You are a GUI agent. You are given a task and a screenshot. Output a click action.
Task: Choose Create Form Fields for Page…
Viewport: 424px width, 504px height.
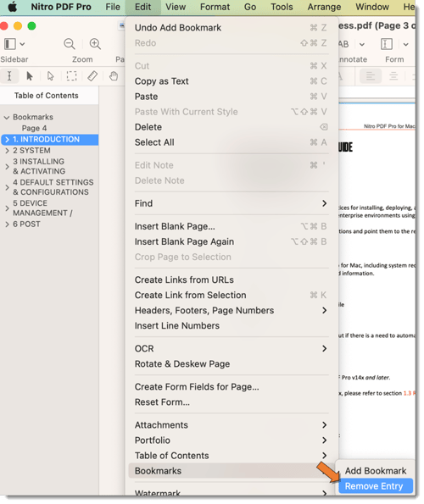[x=231, y=387]
